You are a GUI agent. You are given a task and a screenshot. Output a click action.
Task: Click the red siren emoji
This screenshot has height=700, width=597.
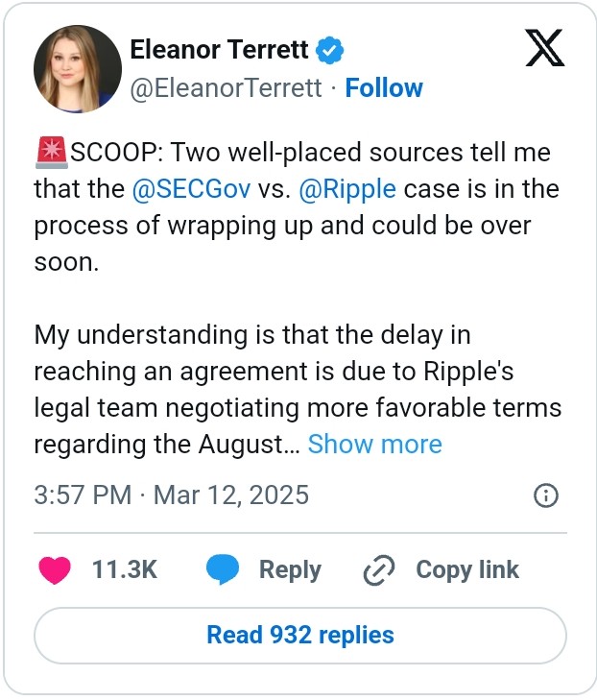click(50, 154)
